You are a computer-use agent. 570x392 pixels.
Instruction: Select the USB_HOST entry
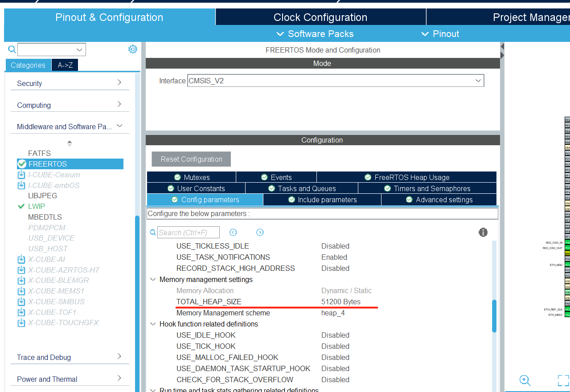pos(48,249)
